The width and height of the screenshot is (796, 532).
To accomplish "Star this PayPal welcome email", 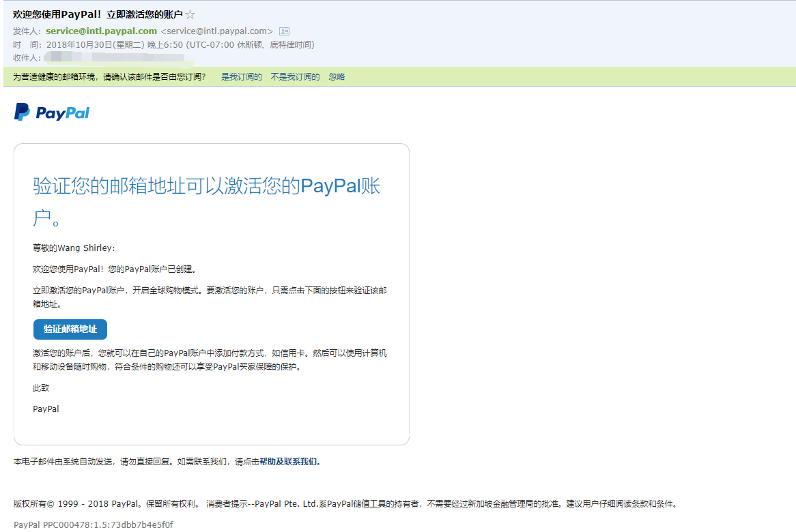I will [x=190, y=15].
